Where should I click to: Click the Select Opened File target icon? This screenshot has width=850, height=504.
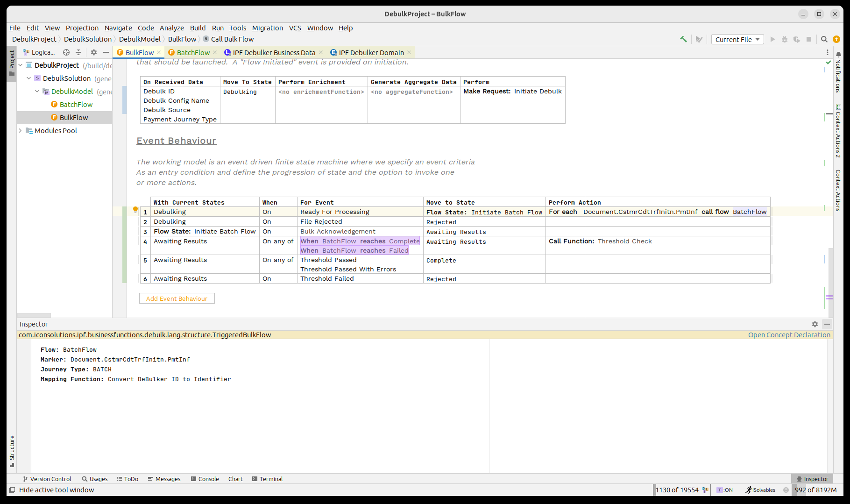click(66, 52)
